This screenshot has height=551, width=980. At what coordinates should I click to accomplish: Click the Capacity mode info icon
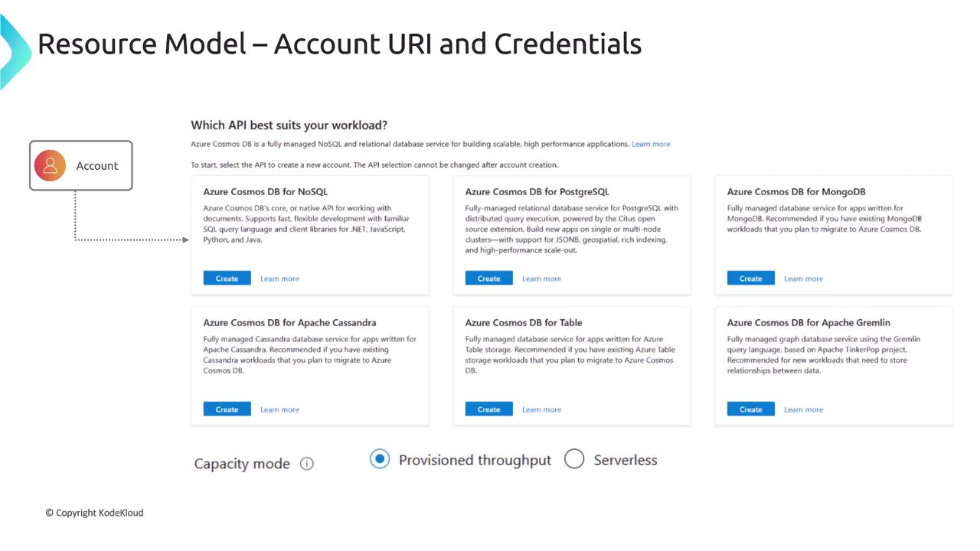tap(307, 464)
